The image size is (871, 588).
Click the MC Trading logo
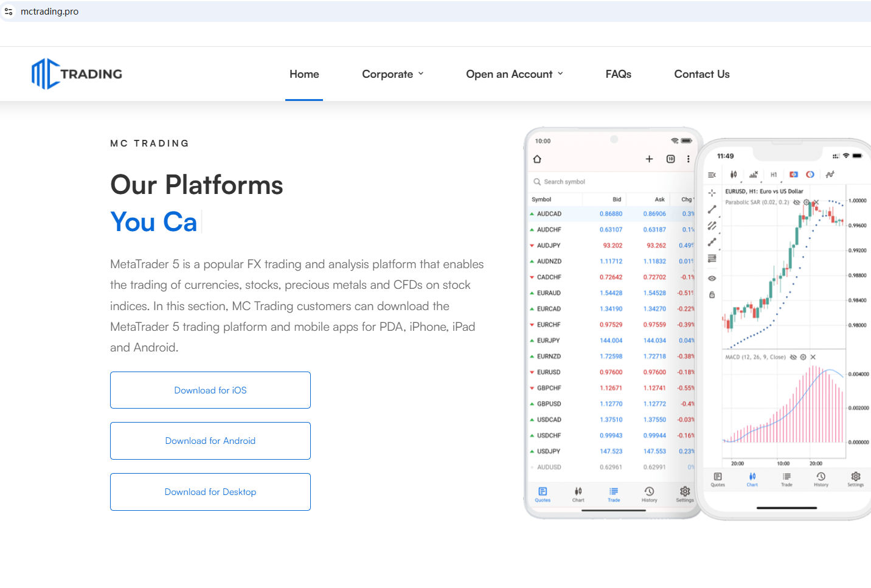(x=77, y=74)
